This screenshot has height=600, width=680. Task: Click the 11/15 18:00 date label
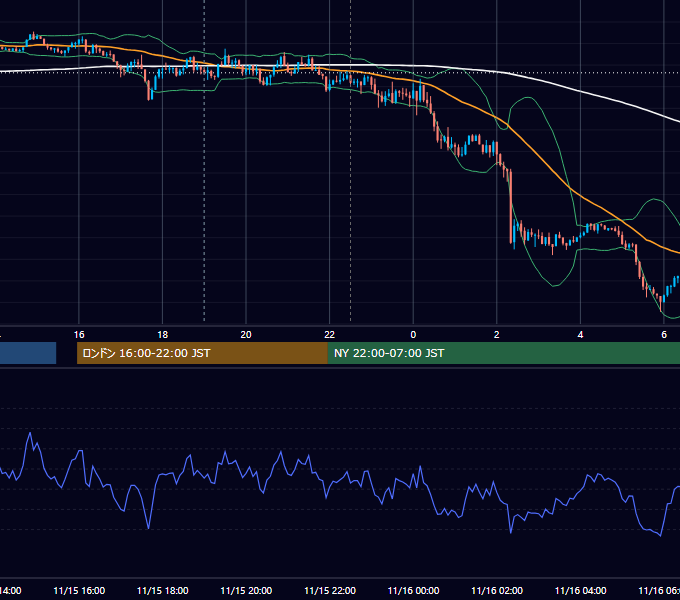click(x=163, y=590)
